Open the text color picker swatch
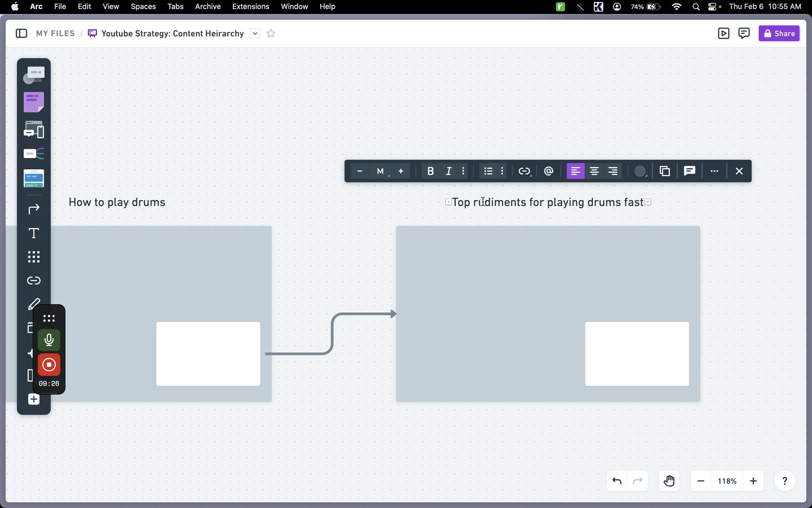The height and width of the screenshot is (508, 812). pos(640,171)
